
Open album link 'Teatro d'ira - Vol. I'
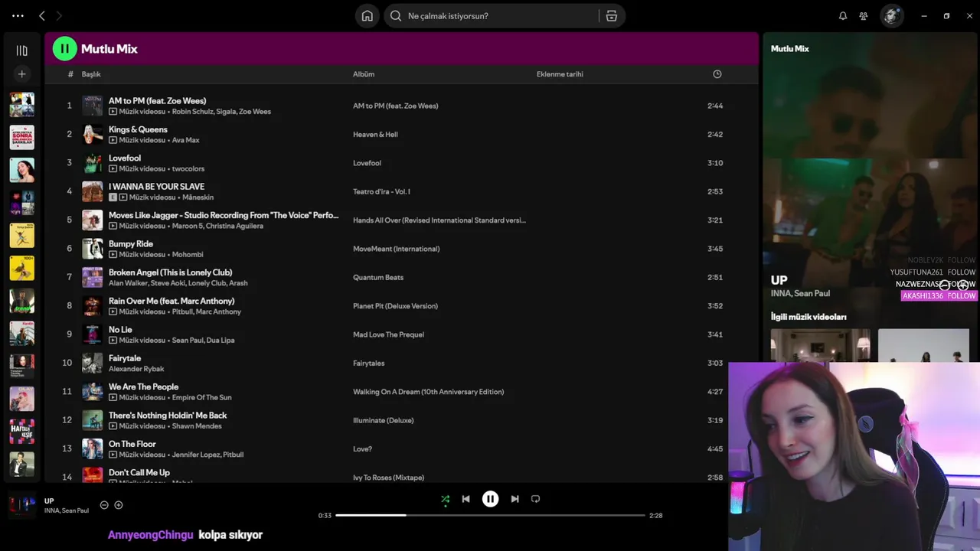(x=381, y=191)
